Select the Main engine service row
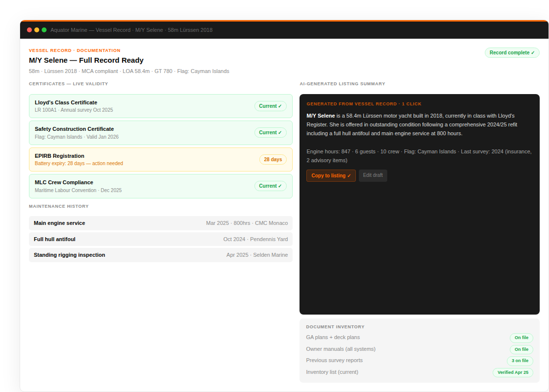 (x=161, y=223)
